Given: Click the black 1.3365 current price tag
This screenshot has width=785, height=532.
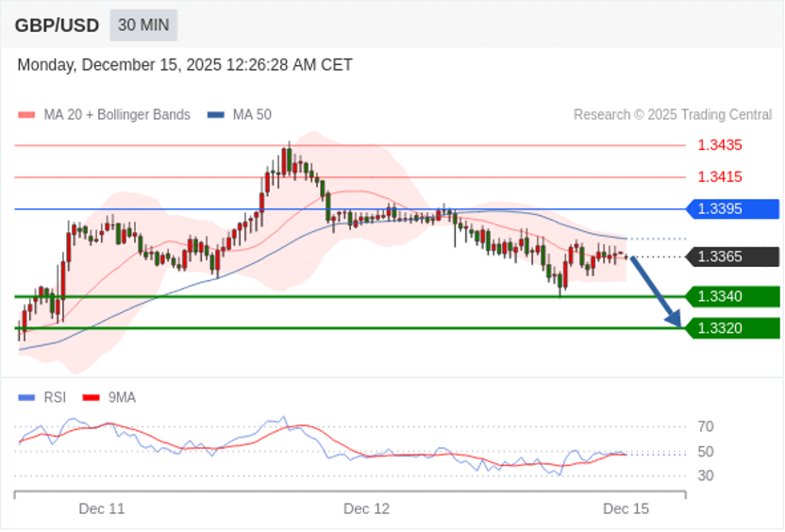Looking at the screenshot, I should (733, 257).
